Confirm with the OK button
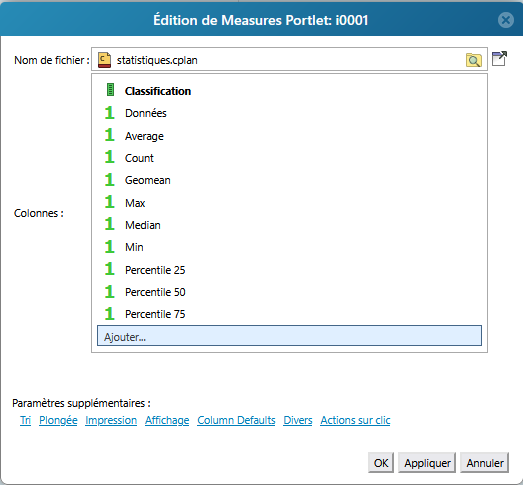The image size is (523, 485). 381,463
